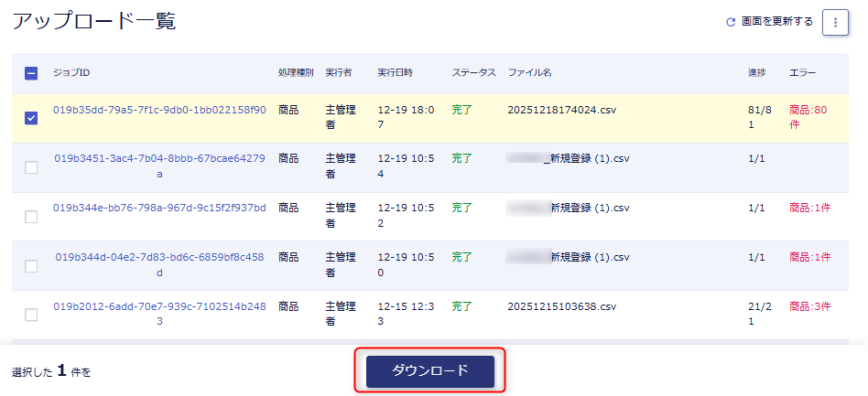Screen dimensions: 868x396
Task: Click the 実行日時 column header
Action: [x=395, y=73]
